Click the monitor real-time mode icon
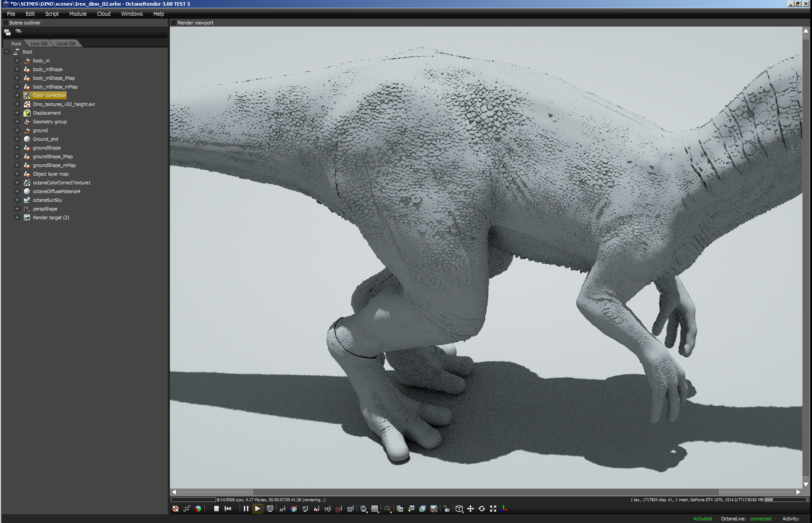Viewport: 812px width, 523px height. (270, 509)
